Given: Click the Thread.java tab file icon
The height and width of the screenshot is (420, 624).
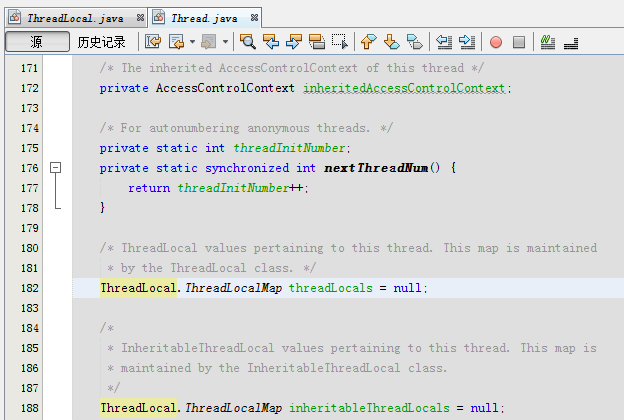Looking at the screenshot, I should [x=158, y=18].
